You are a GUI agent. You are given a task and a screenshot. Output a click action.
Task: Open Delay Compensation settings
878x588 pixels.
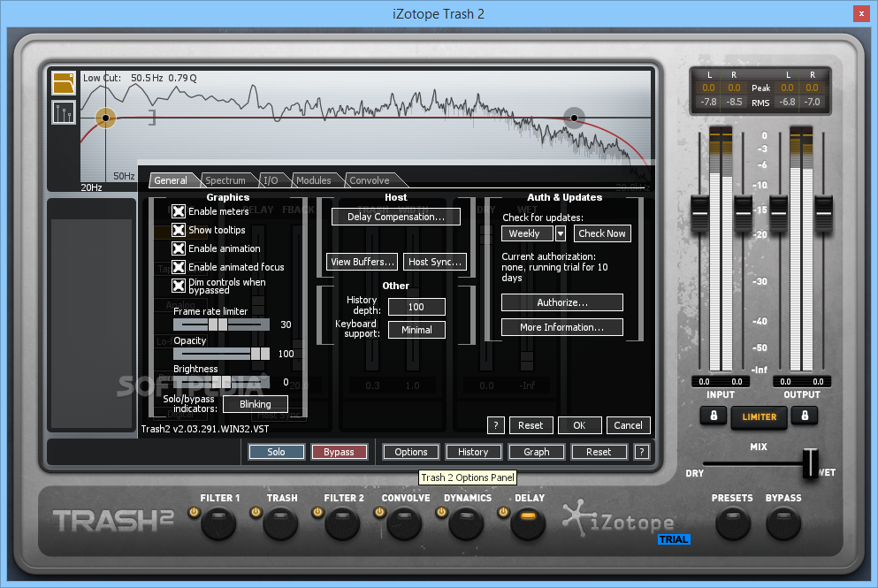pyautogui.click(x=396, y=217)
